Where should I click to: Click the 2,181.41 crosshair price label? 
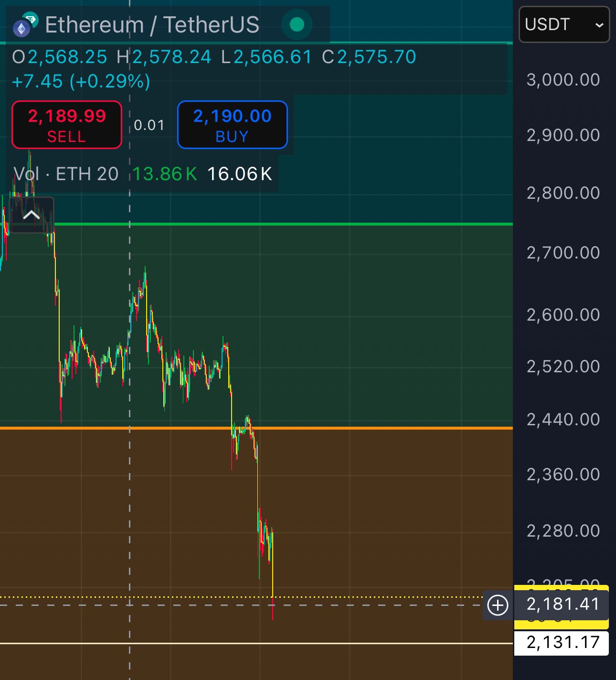(x=563, y=604)
